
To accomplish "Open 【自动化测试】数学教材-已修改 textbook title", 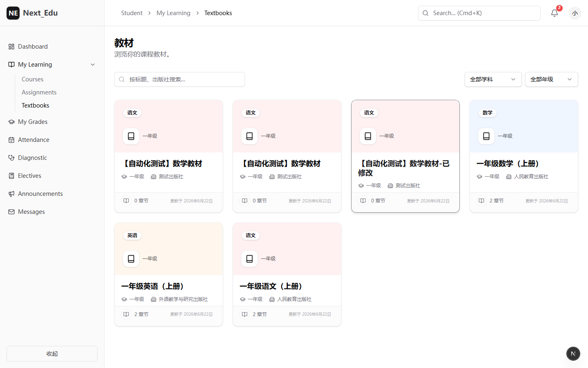I will (x=404, y=168).
